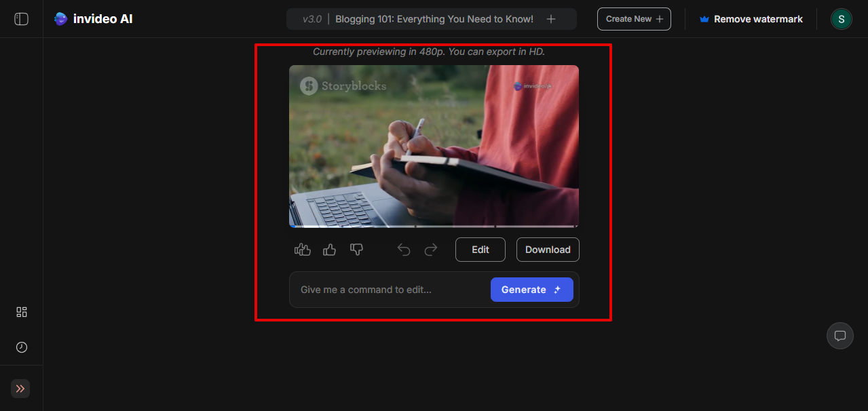Image resolution: width=868 pixels, height=411 pixels.
Task: Open the history clock icon in sidebar
Action: [x=21, y=347]
